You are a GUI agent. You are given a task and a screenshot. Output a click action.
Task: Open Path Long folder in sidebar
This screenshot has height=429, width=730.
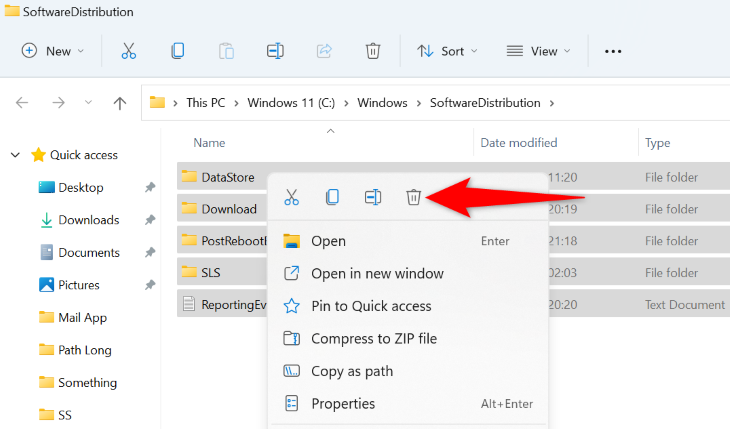click(85, 350)
